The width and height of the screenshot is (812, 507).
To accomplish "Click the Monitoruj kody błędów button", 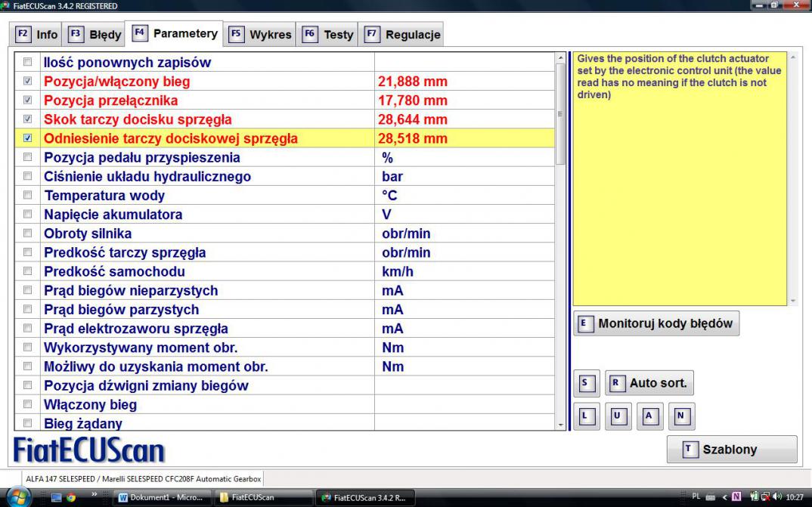I will tap(656, 323).
